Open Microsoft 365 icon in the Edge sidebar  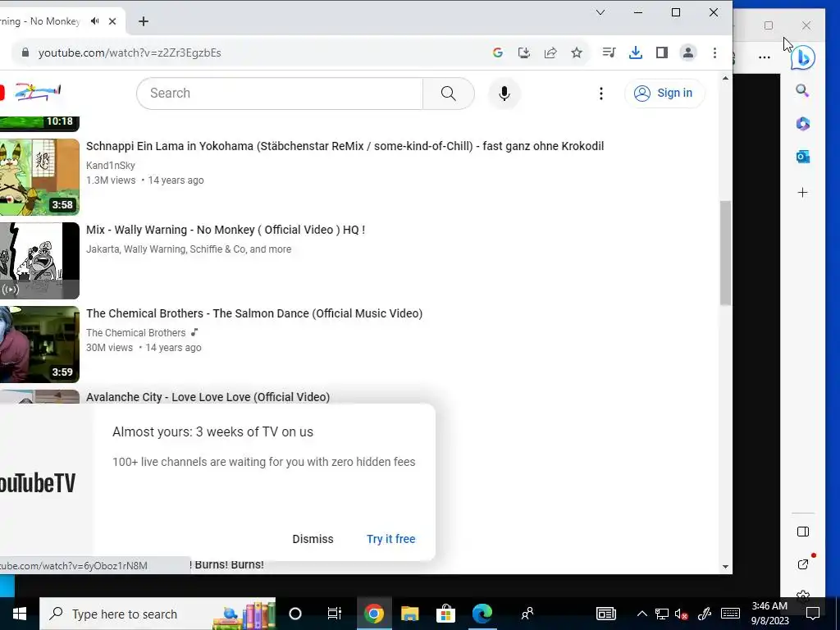802,124
